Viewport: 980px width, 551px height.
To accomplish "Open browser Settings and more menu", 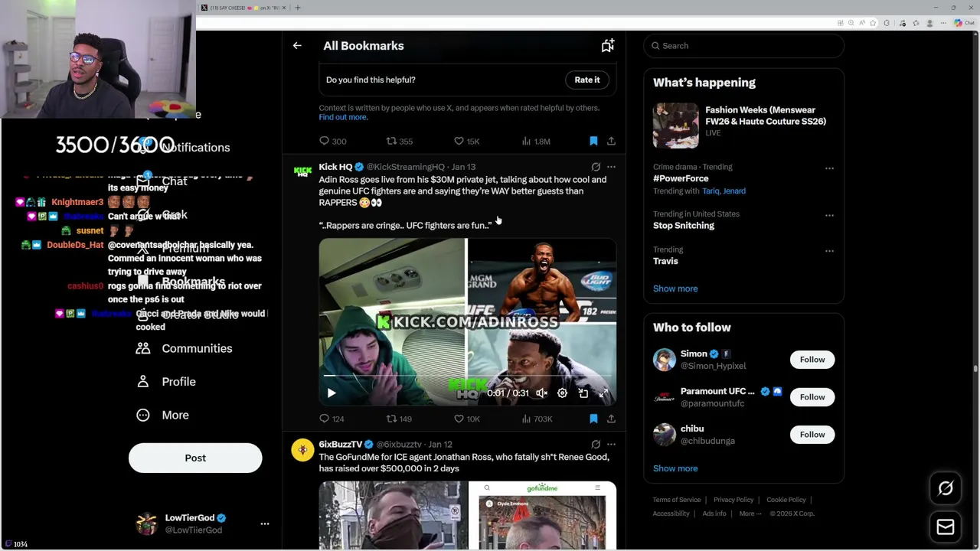I will (x=944, y=23).
